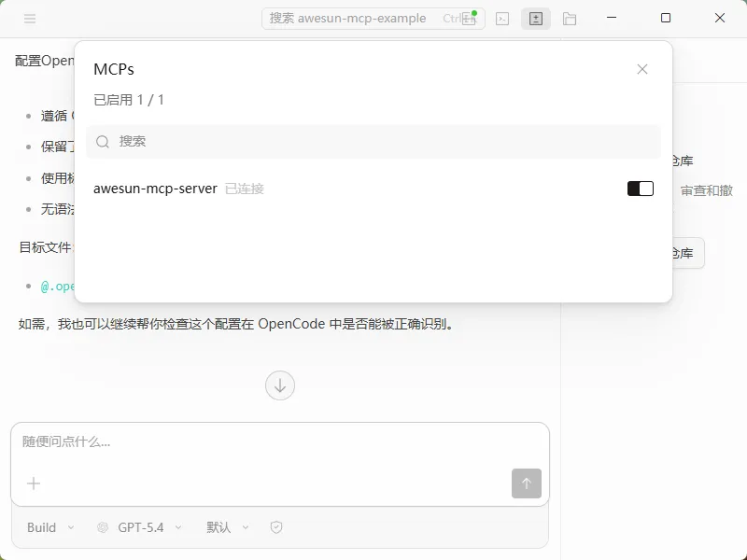Disable the awesun-mcp-server toggle

coord(641,188)
